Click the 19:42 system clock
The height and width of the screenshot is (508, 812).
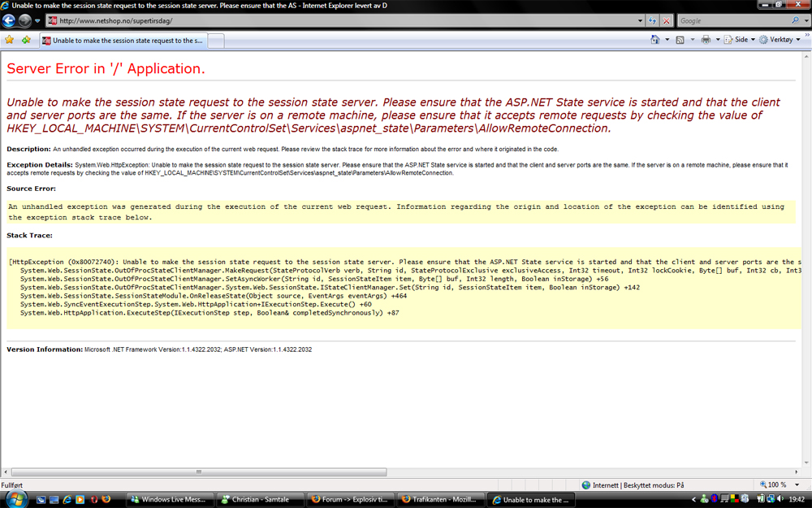pos(797,500)
